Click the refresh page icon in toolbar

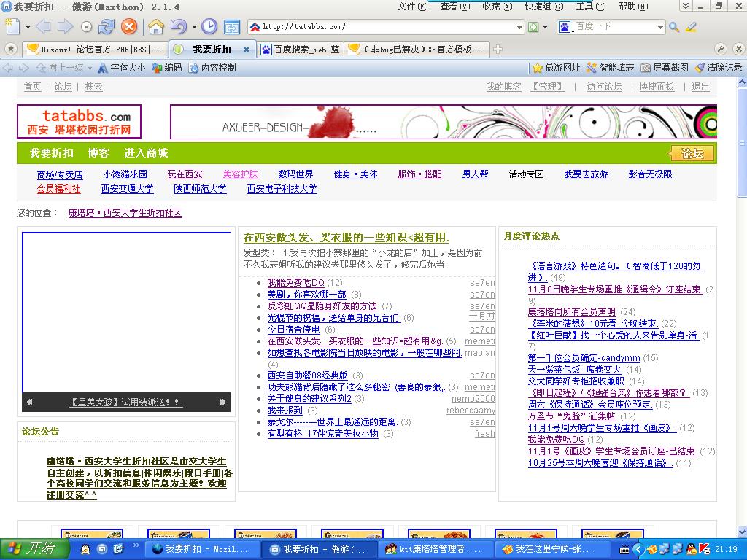(x=107, y=27)
